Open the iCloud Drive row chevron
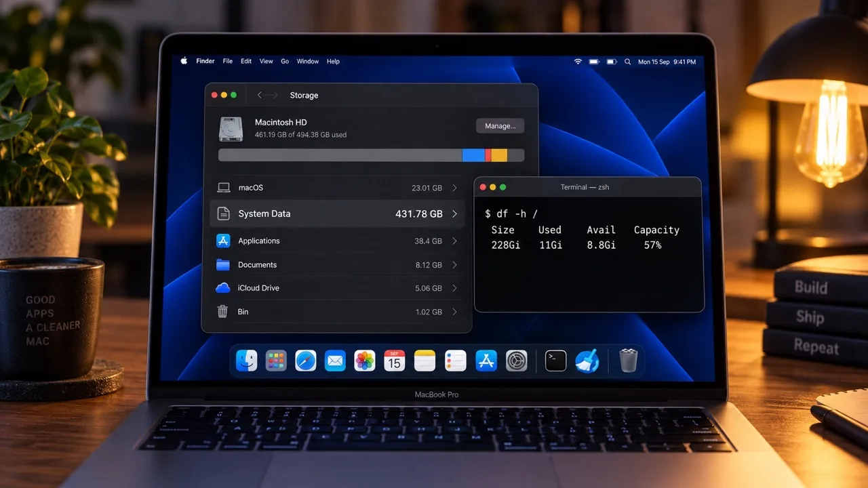This screenshot has width=868, height=488. click(454, 288)
